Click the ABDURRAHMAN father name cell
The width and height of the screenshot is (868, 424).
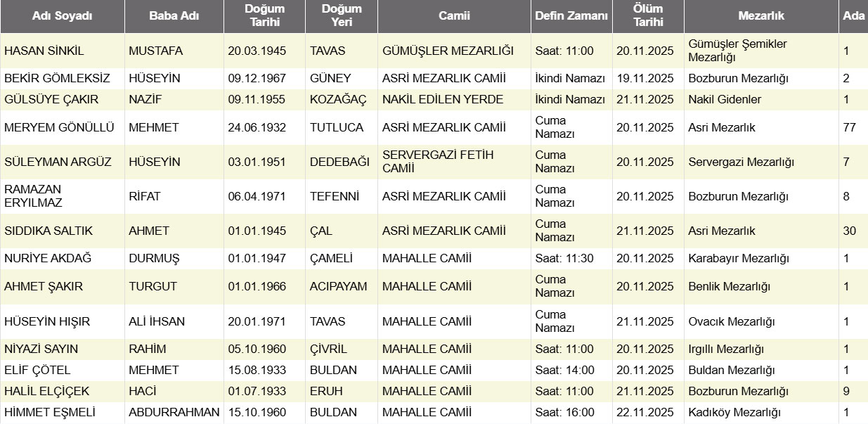[x=174, y=413]
